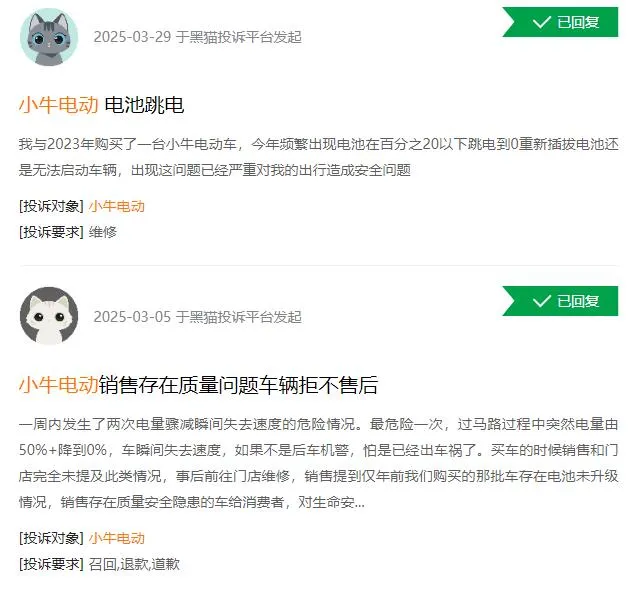Open the complaint titled 电池跳电

144,105
